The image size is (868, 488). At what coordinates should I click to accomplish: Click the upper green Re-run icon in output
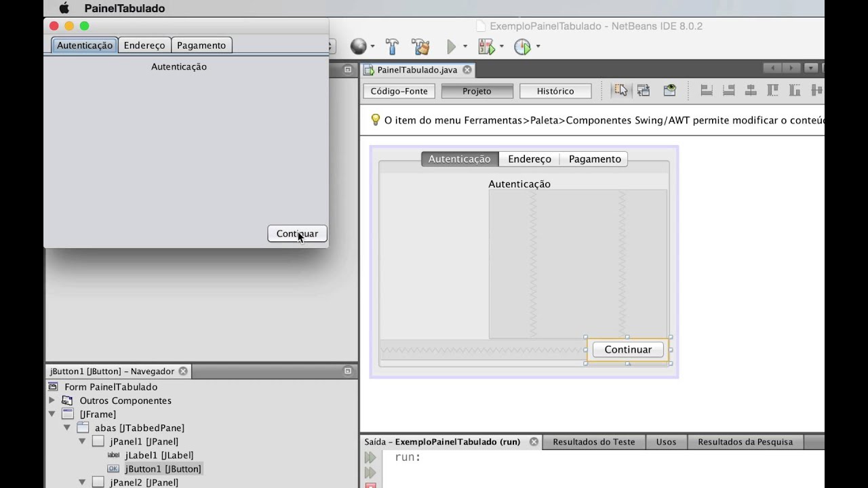pyautogui.click(x=370, y=458)
